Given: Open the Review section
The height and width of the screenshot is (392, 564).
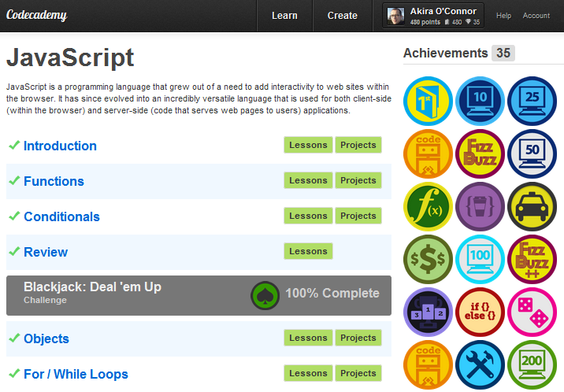Looking at the screenshot, I should tap(46, 252).
